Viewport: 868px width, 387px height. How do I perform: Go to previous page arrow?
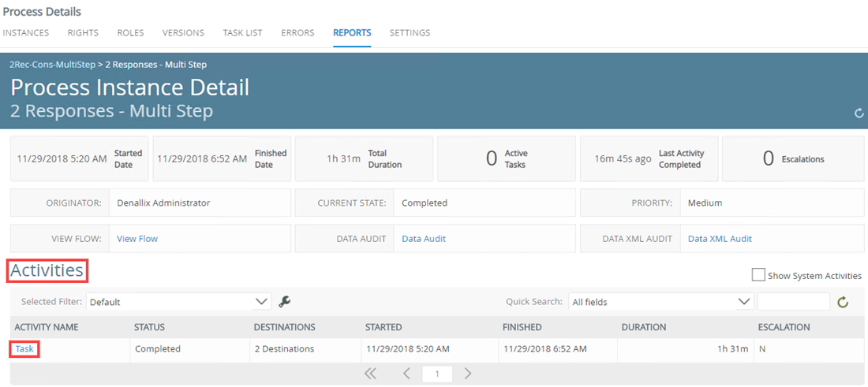pyautogui.click(x=406, y=373)
